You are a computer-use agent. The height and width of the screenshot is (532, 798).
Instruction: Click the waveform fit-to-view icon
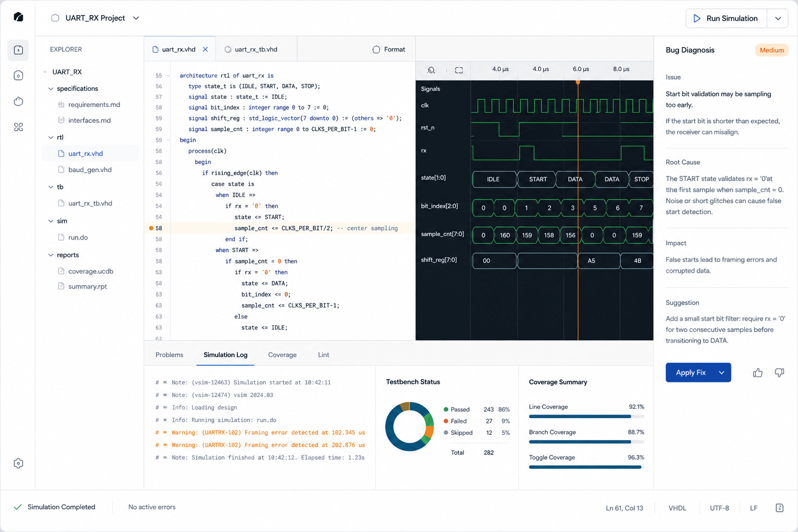[x=459, y=70]
